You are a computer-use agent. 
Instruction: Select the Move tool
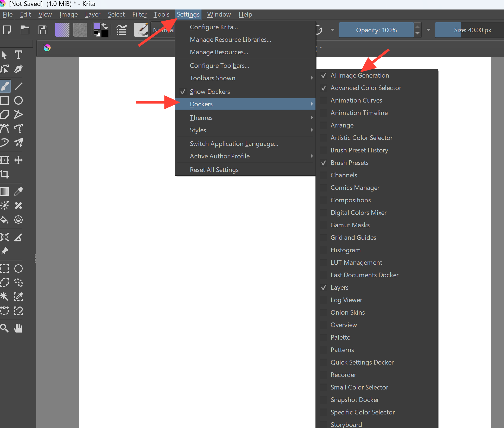(x=18, y=160)
